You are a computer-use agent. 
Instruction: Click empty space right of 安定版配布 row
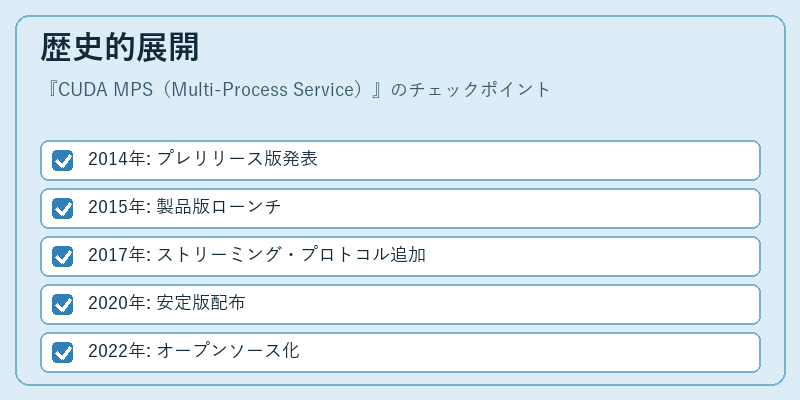pyautogui.click(x=503, y=304)
